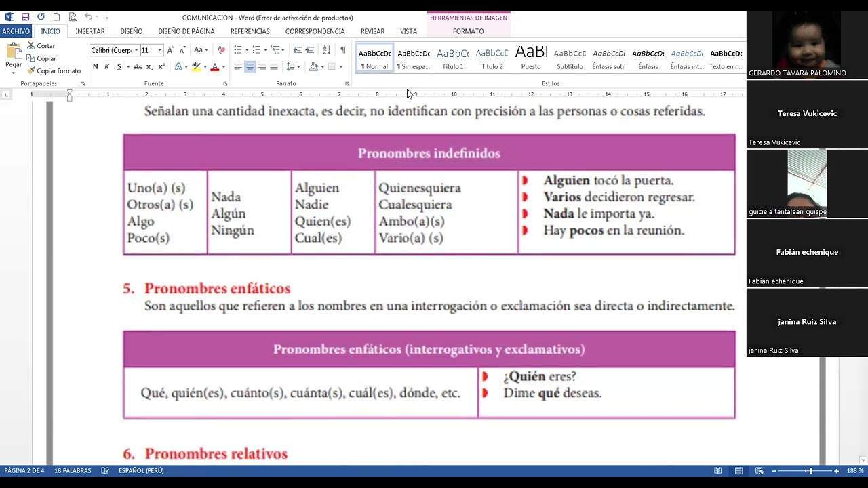Toggle bold (N) formatting

(x=95, y=66)
